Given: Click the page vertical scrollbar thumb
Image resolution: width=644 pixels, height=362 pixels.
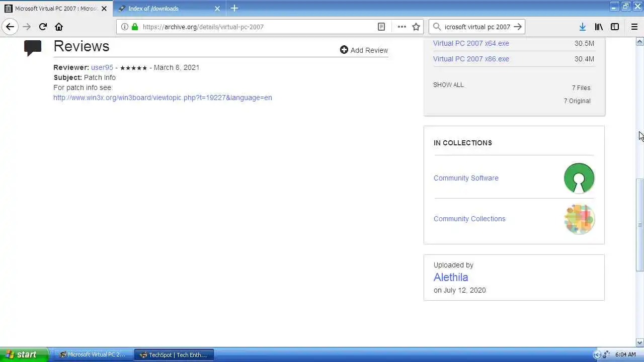Looking at the screenshot, I should pos(640,225).
